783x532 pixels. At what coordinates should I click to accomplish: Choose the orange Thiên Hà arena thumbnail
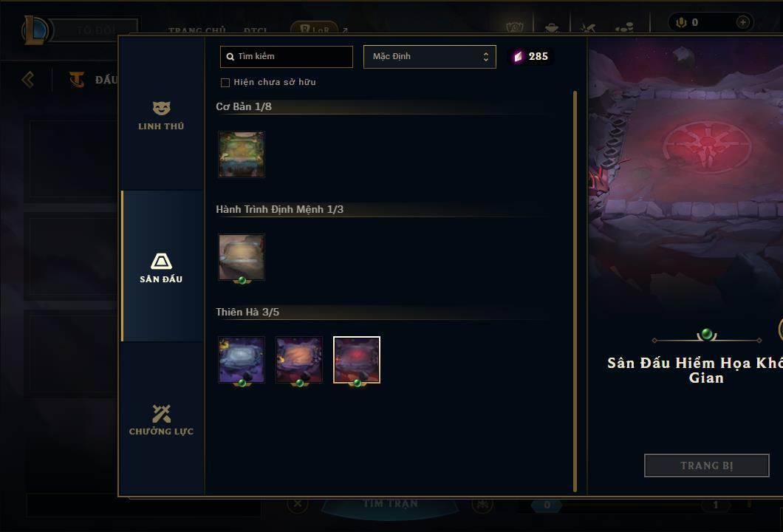pos(299,360)
